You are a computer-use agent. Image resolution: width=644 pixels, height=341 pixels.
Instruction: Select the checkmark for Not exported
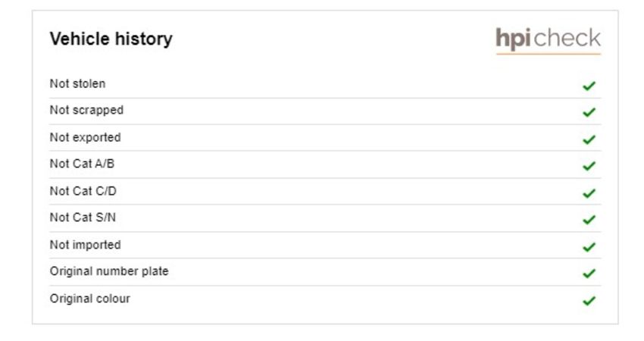click(x=589, y=139)
